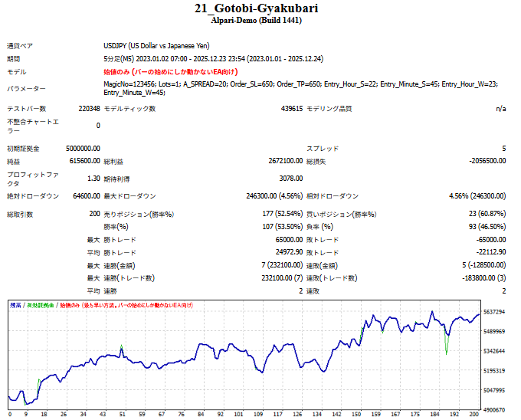Screen dimensions: 521x420
Task: Click the プロフィットファクタ value 1.30
Action: coord(92,178)
